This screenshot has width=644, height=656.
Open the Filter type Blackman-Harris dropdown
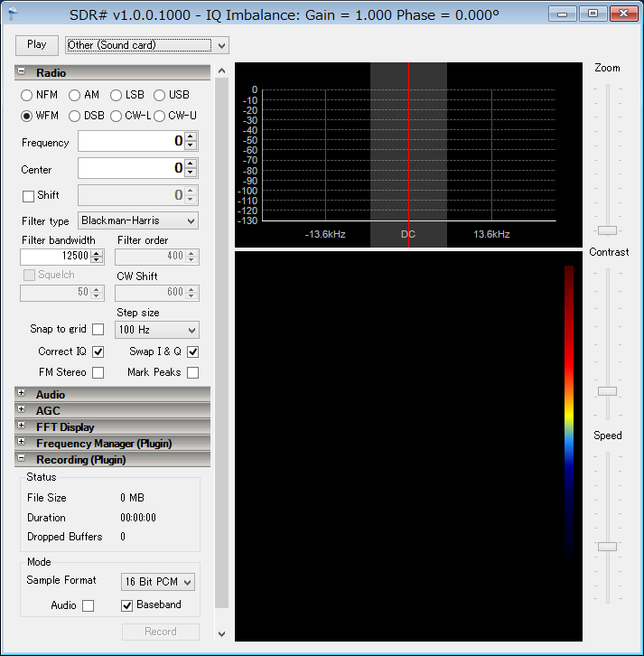(138, 220)
